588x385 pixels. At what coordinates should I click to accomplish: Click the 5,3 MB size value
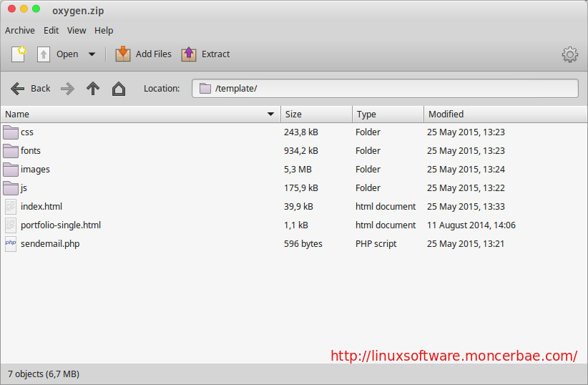point(298,169)
